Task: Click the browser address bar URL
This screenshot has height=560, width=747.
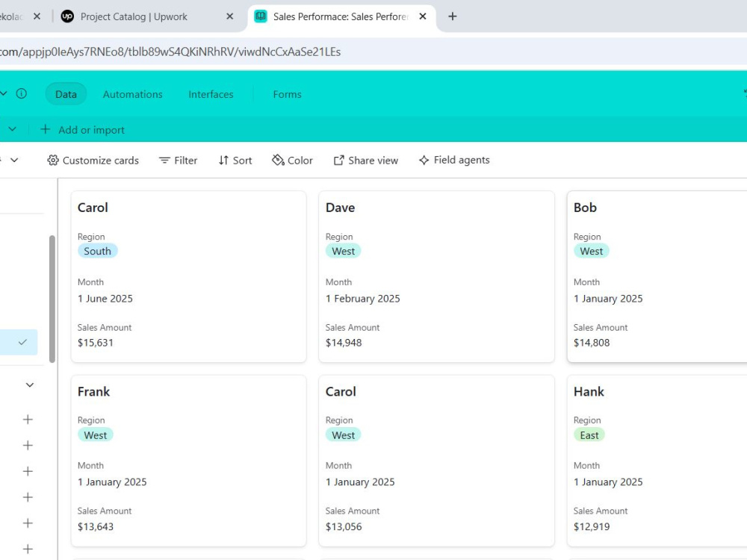Action: pyautogui.click(x=170, y=52)
